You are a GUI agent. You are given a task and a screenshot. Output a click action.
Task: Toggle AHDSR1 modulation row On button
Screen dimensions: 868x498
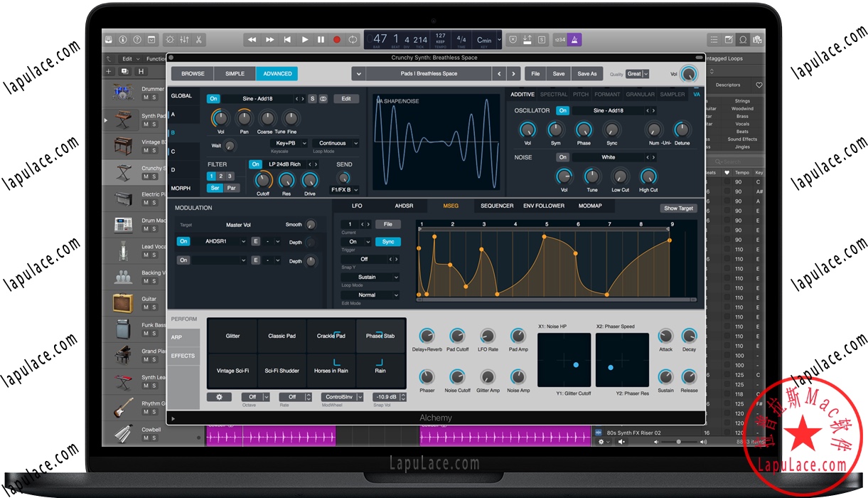pos(183,241)
